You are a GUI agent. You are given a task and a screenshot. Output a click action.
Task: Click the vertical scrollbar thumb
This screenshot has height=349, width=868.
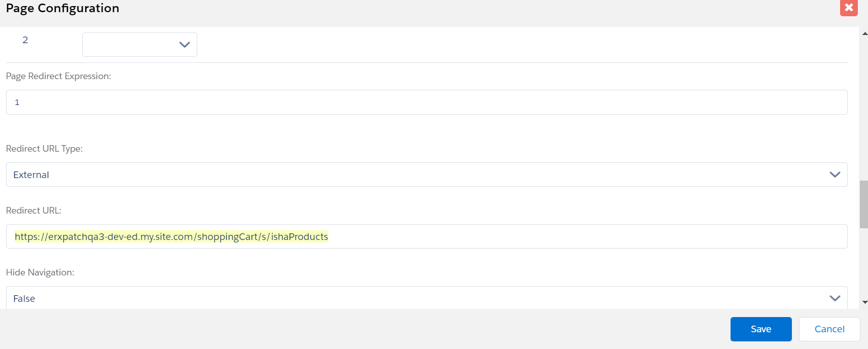(863, 204)
